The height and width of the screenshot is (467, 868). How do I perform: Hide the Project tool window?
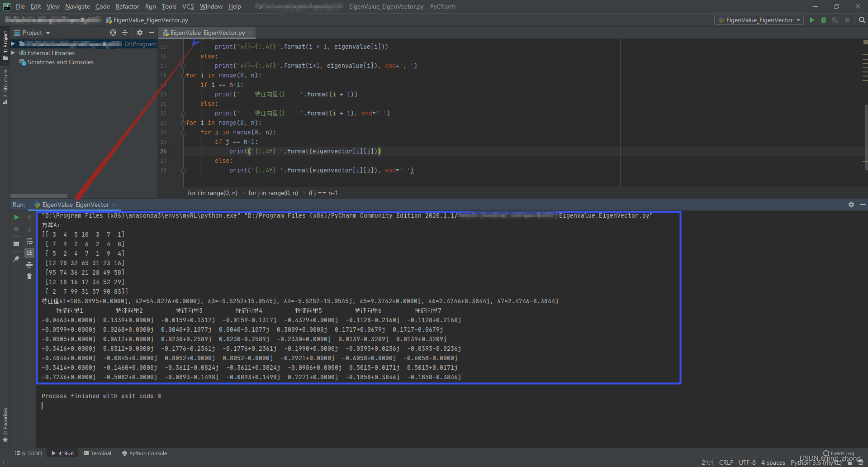(152, 33)
